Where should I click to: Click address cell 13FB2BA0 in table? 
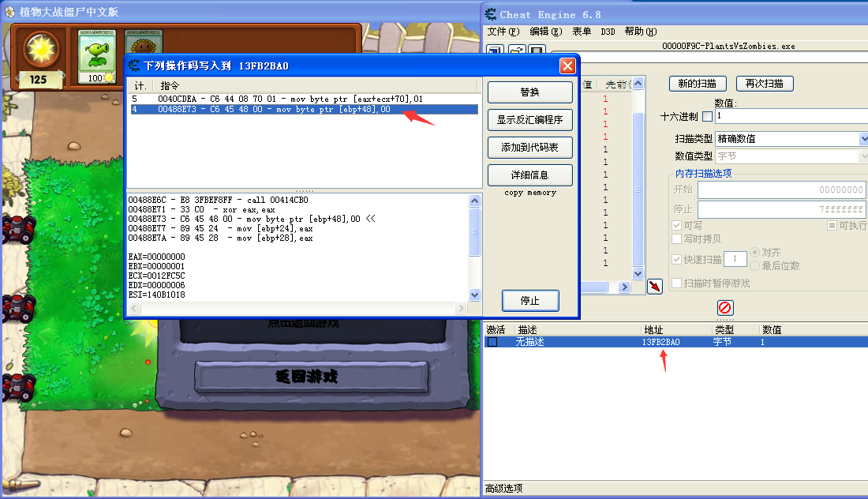(x=661, y=342)
